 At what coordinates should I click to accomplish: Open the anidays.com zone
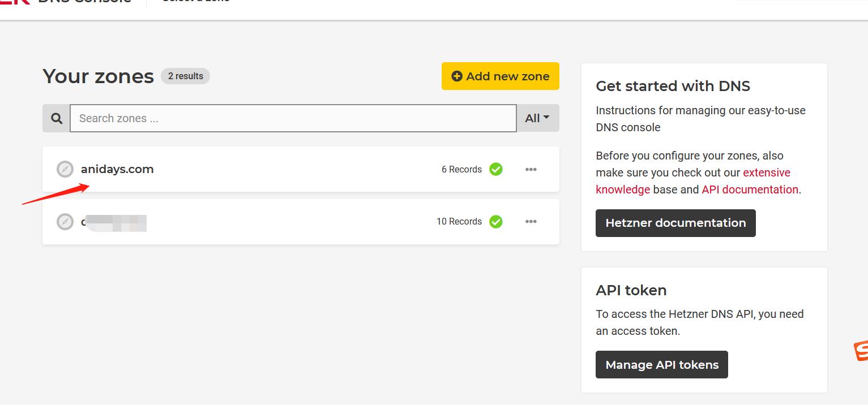pyautogui.click(x=117, y=169)
